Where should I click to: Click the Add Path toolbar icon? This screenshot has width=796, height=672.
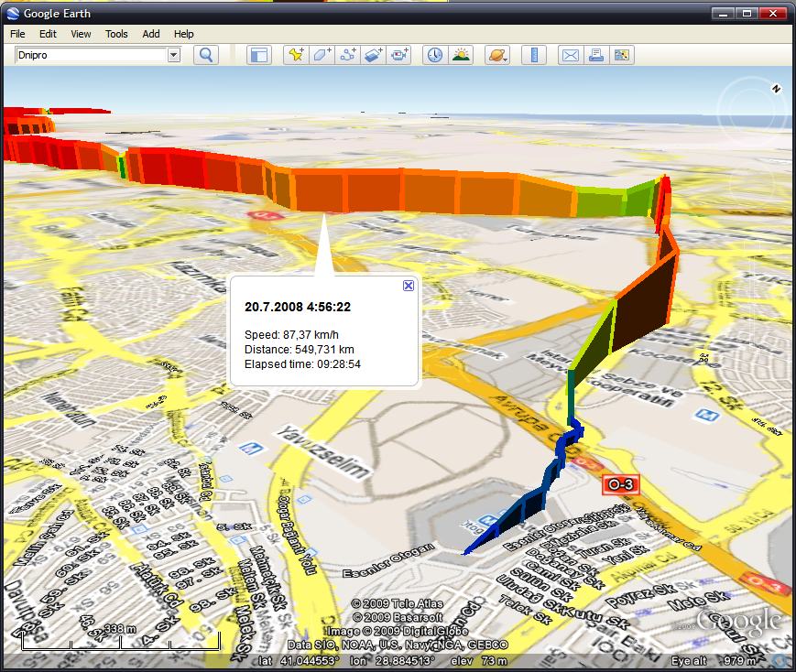(x=348, y=55)
